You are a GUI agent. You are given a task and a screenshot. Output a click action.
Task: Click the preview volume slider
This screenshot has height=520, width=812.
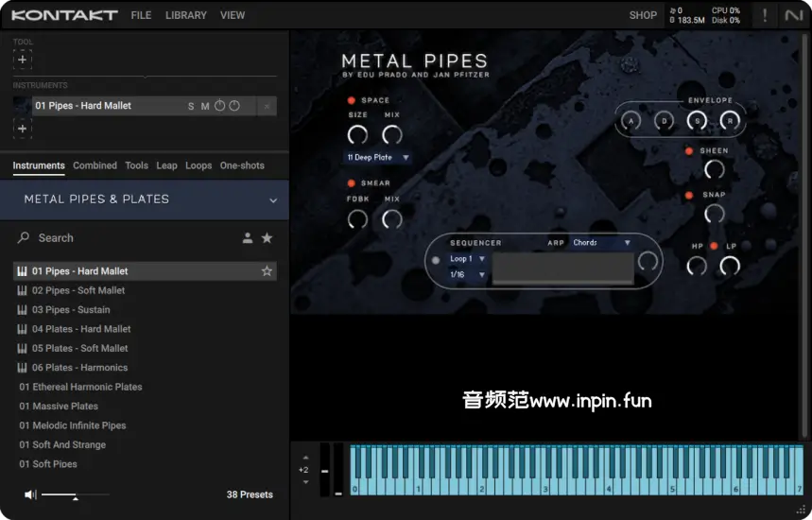pos(75,494)
